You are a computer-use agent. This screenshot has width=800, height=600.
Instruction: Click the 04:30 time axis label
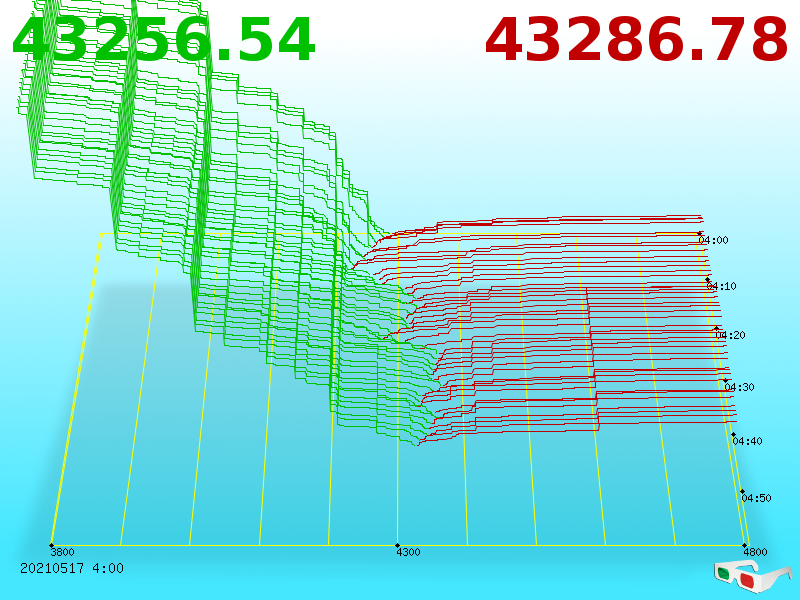coord(739,387)
